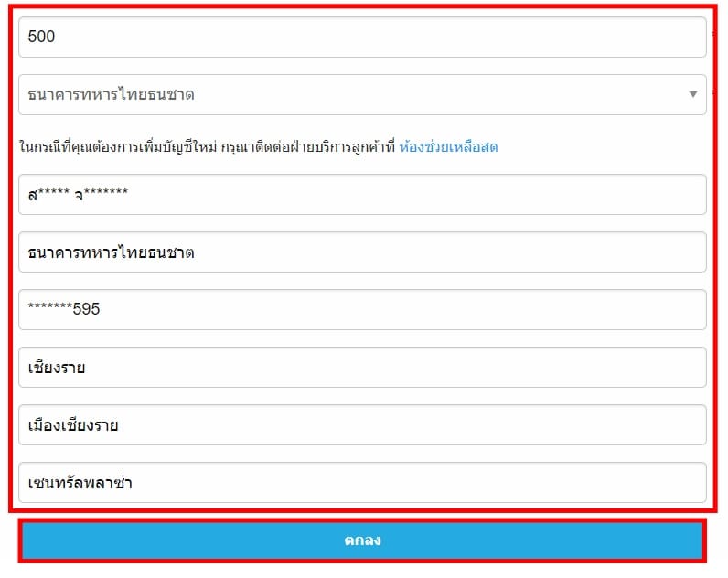
Task: Click blank area inside the account holder name box
Action: pyautogui.click(x=418, y=195)
